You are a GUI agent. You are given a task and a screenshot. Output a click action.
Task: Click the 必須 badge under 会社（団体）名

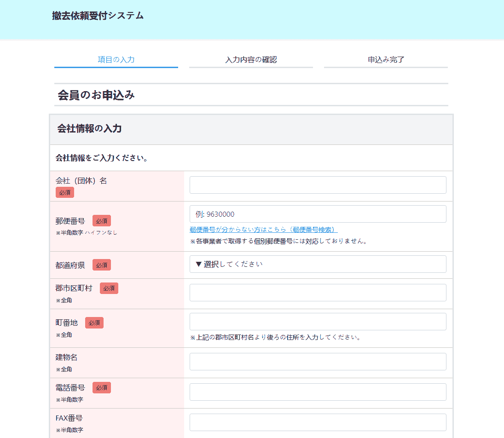pyautogui.click(x=64, y=192)
